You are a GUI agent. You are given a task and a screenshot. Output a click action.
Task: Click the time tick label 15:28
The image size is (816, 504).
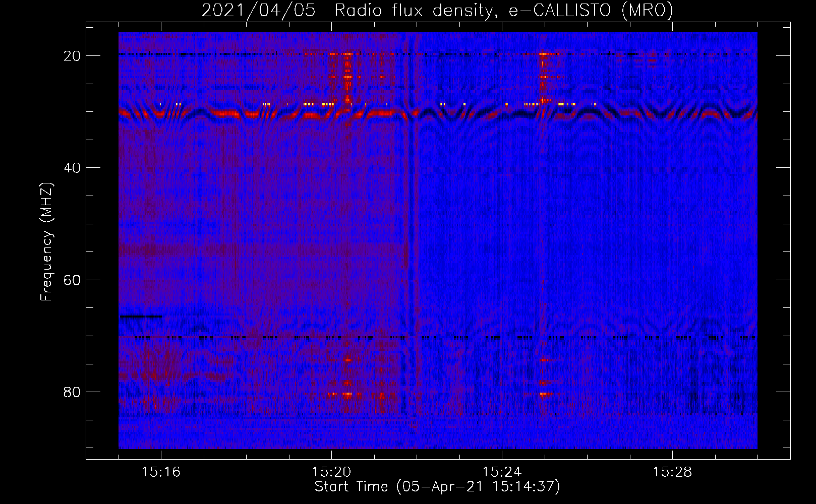point(672,472)
